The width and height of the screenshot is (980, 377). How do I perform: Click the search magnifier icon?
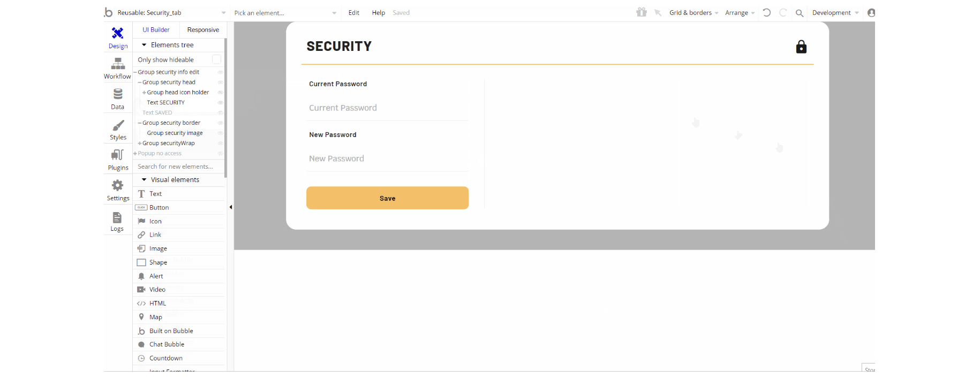click(x=800, y=13)
